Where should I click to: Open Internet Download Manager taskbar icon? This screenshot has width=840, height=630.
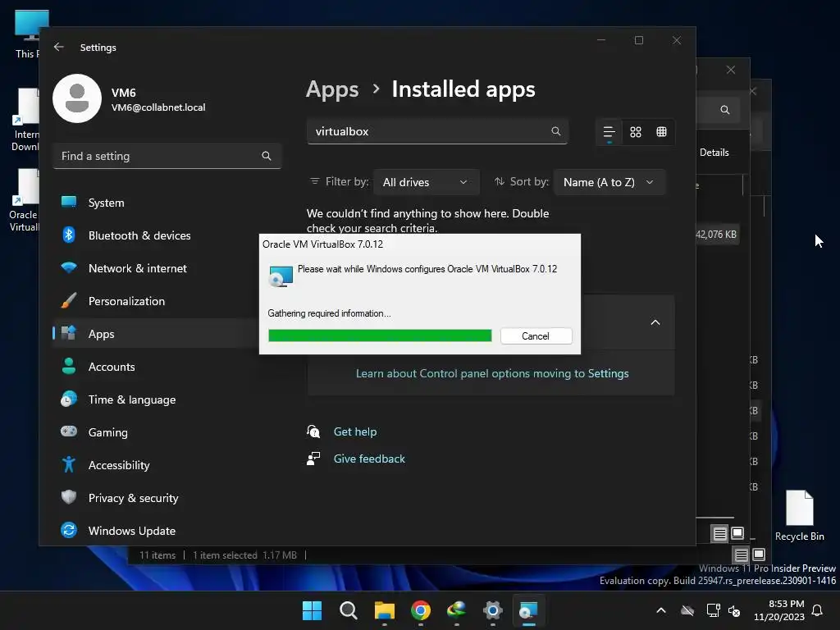[456, 610]
